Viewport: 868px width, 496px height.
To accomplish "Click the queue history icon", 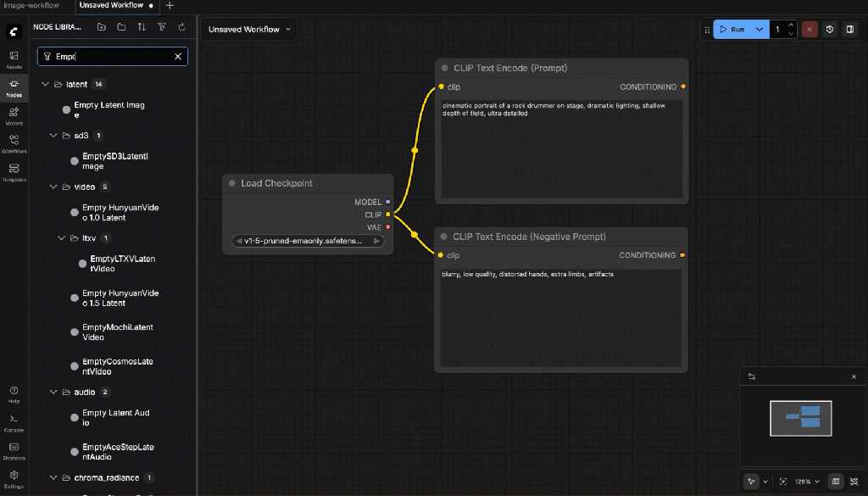I will click(x=830, y=30).
